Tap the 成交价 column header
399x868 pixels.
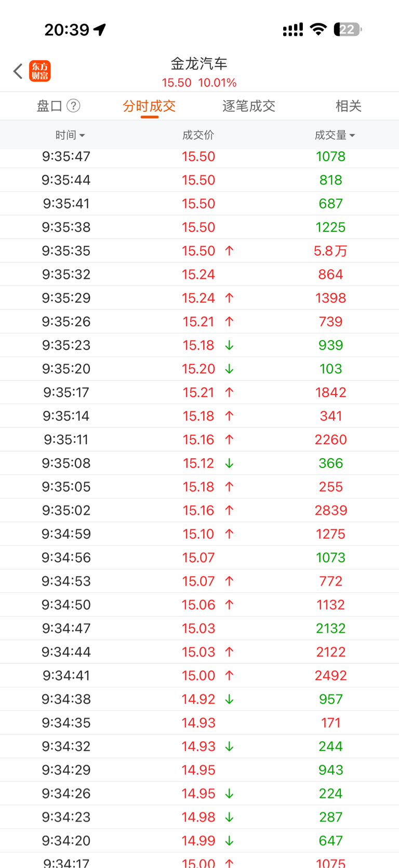198,135
